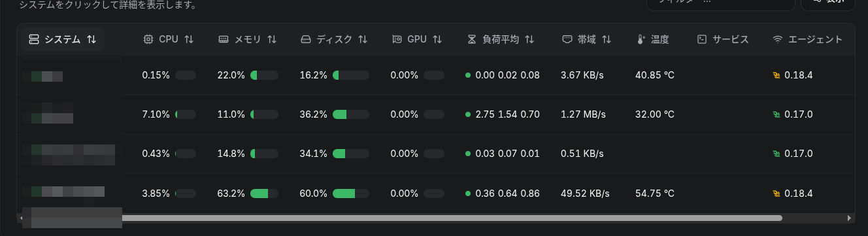Screen dimensions: 868x236
Task: Select the 1.27 MB/s bandwidth value
Action: pos(584,114)
